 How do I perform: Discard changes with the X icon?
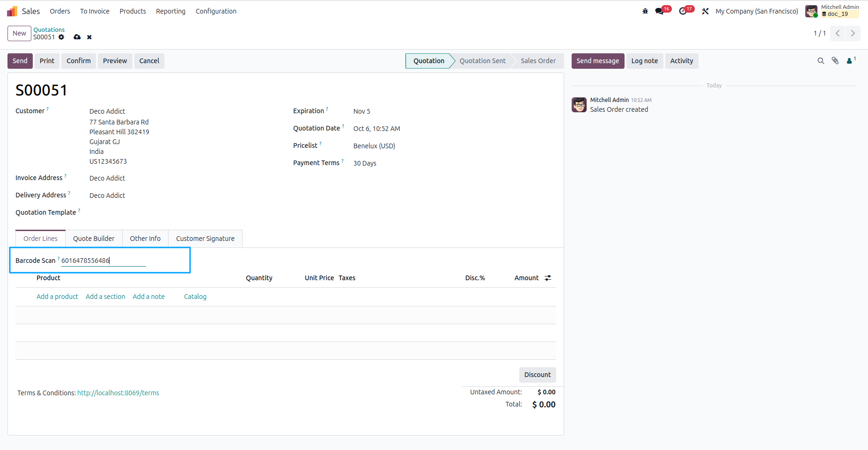[x=89, y=37]
